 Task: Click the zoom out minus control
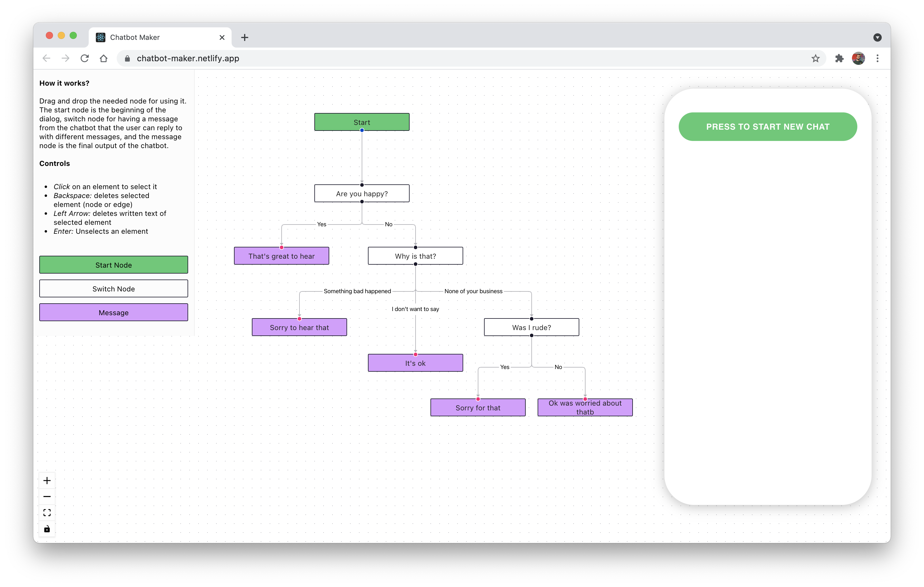47,497
